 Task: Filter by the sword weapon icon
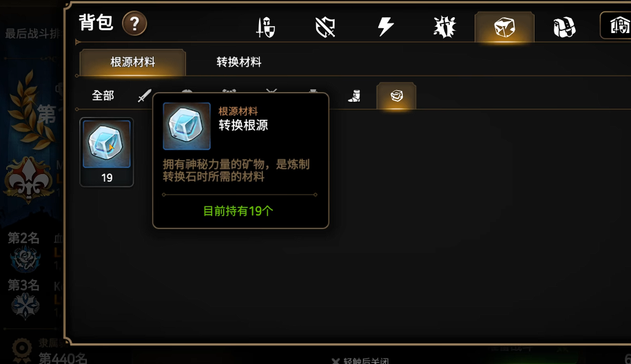145,96
